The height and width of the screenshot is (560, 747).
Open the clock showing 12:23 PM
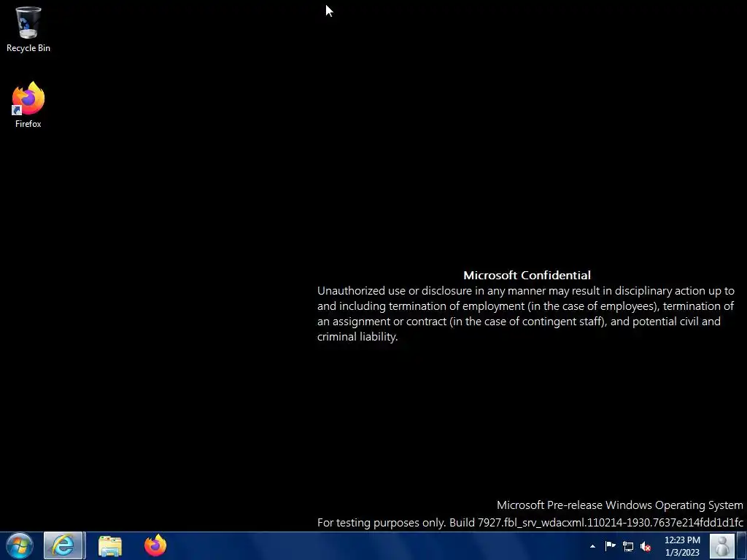[682, 546]
